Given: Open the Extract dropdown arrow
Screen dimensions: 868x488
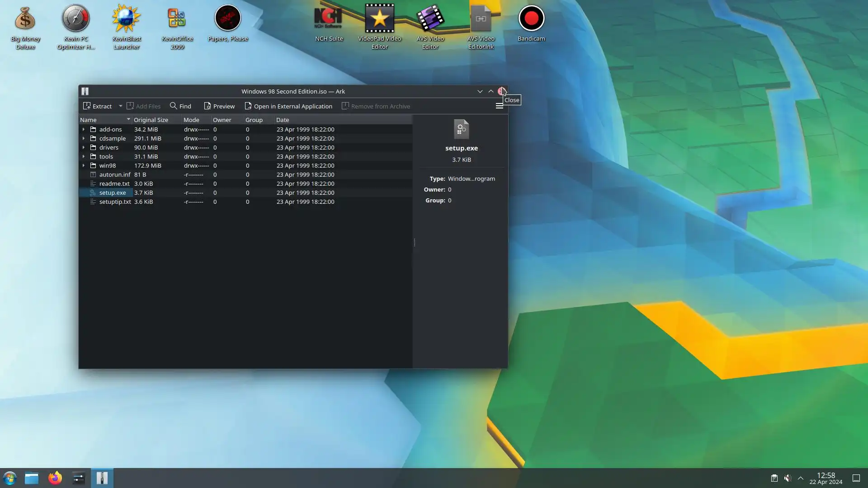Looking at the screenshot, I should click(121, 106).
